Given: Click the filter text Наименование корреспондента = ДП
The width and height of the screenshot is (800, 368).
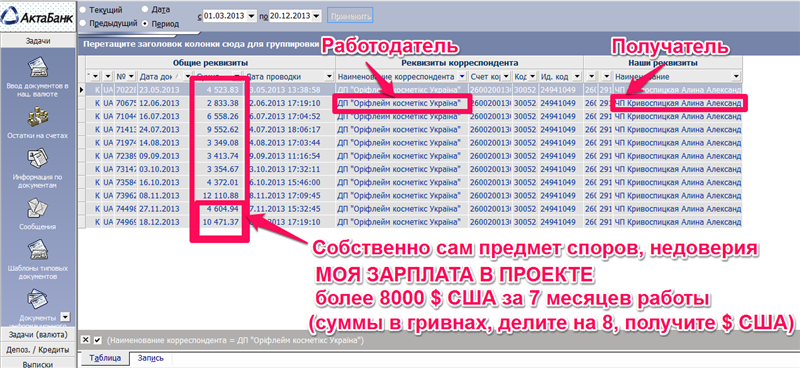Looking at the screenshot, I should click(236, 340).
